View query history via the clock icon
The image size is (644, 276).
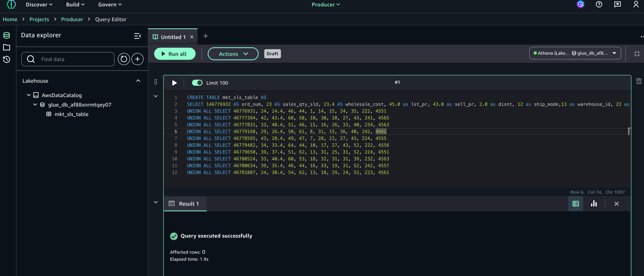point(6,58)
